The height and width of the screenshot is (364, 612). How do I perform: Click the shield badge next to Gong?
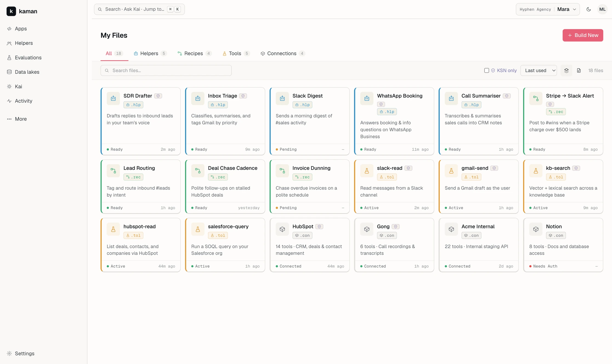point(395,227)
